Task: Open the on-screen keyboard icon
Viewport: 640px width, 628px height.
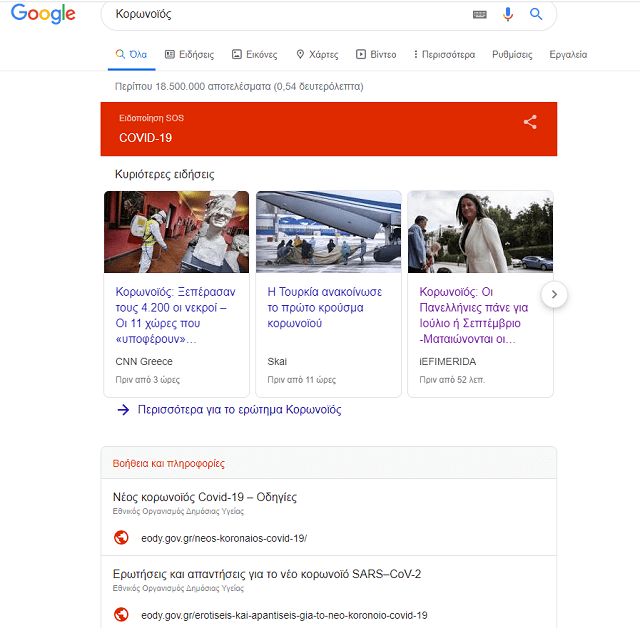Action: [x=480, y=15]
